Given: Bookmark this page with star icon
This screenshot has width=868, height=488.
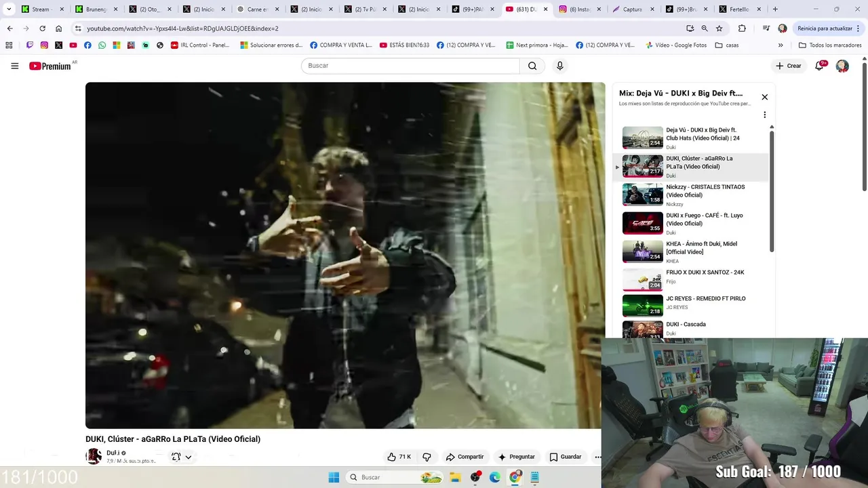Looking at the screenshot, I should coord(719,28).
